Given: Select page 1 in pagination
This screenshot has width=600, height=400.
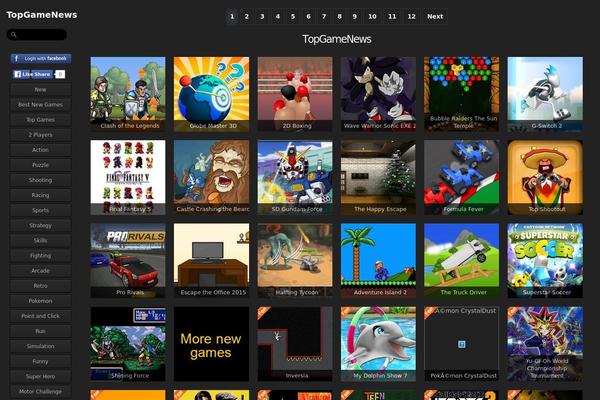Looking at the screenshot, I should (232, 16).
